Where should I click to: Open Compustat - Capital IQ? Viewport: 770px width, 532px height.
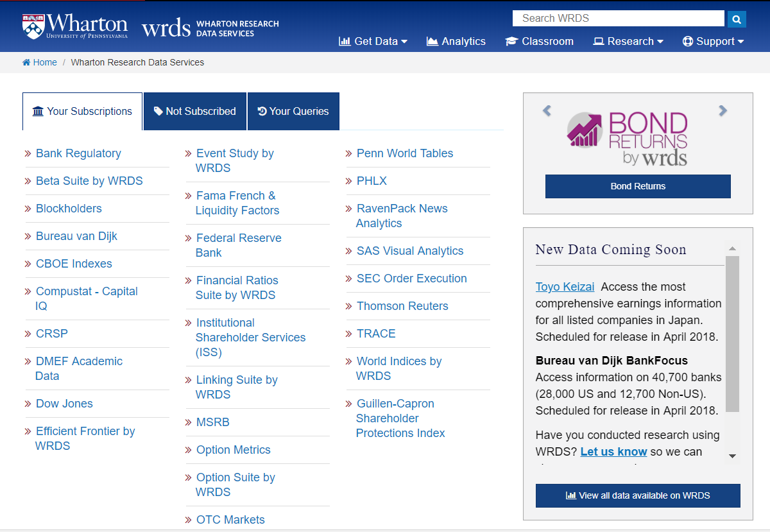[87, 298]
